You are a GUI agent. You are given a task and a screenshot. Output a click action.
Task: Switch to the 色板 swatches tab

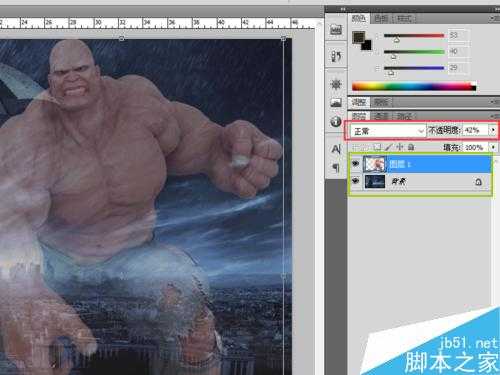[x=381, y=19]
